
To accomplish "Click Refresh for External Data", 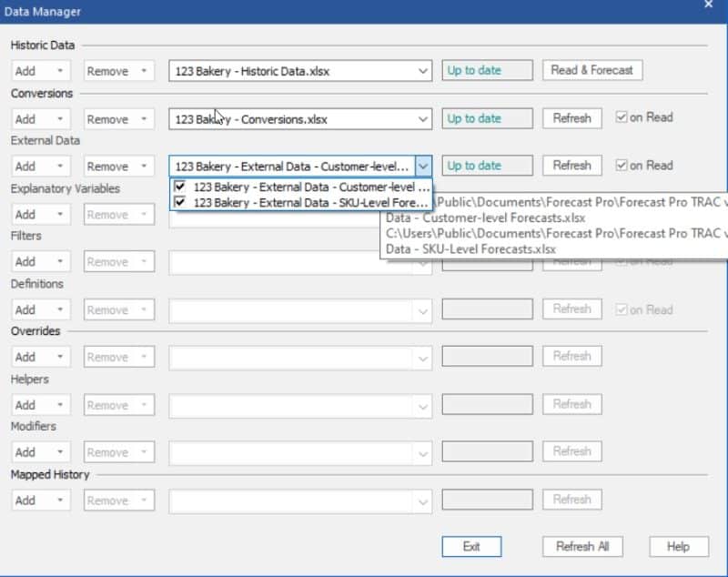I will 571,166.
